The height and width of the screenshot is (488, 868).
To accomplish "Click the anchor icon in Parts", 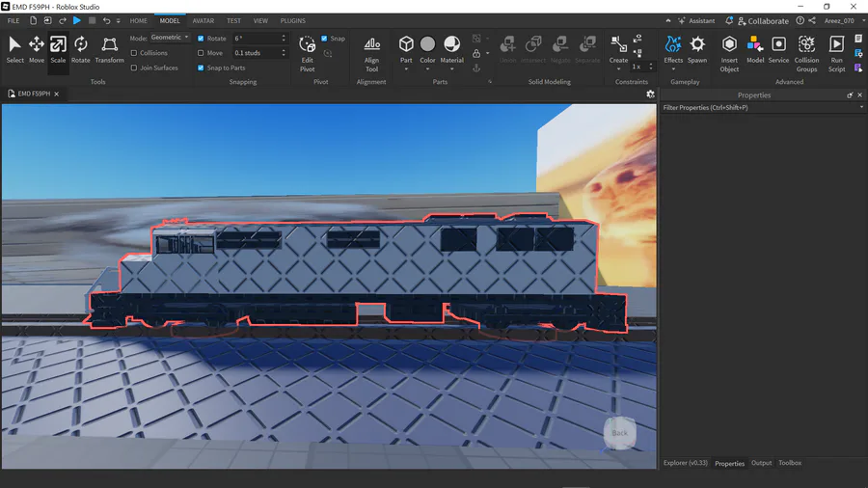I will tap(476, 68).
